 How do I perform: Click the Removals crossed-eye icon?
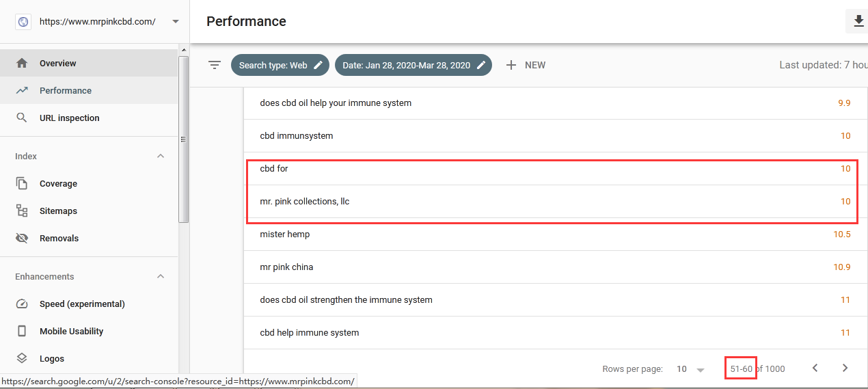22,238
